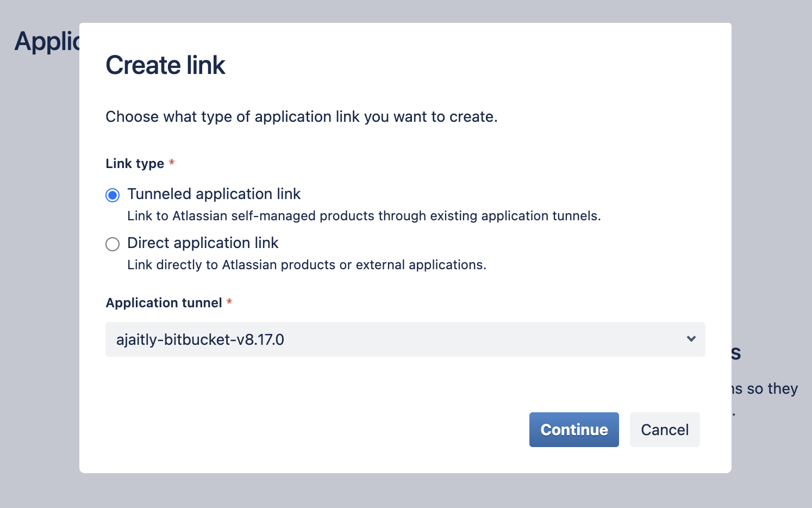Click the 'Application tunnel' field label
This screenshot has width=812, height=508.
(164, 303)
